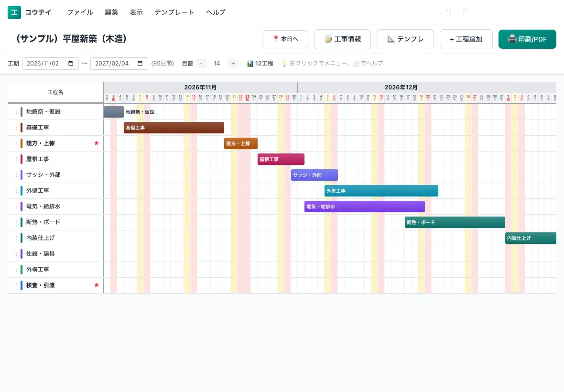Select the 断熱・ボード Gantt bar

pyautogui.click(x=455, y=223)
